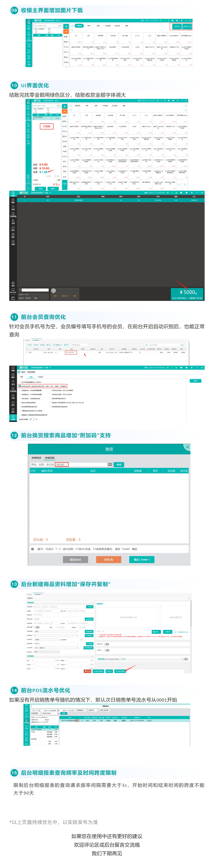Click download icon in dark cashier title bar

(x=192, y=193)
